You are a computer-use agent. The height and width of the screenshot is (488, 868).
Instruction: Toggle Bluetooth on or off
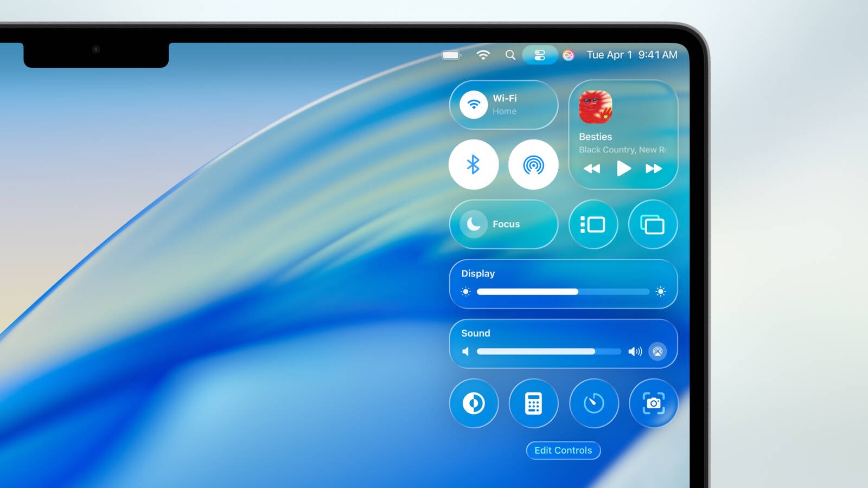click(474, 165)
